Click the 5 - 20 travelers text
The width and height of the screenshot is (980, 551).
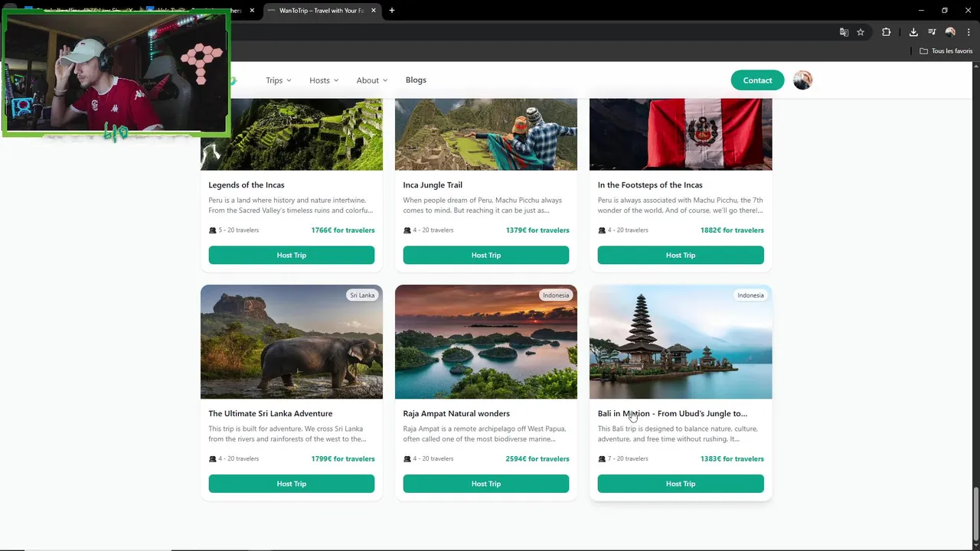click(239, 230)
